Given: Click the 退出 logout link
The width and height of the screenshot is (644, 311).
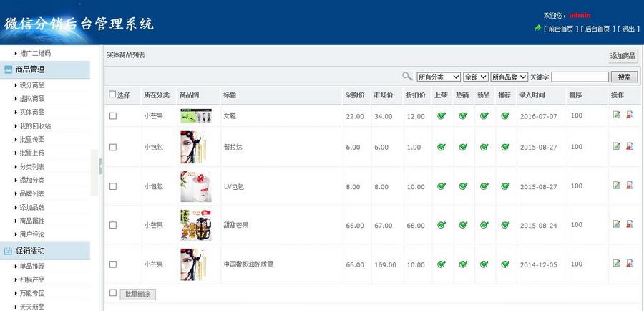Looking at the screenshot, I should pos(628,29).
